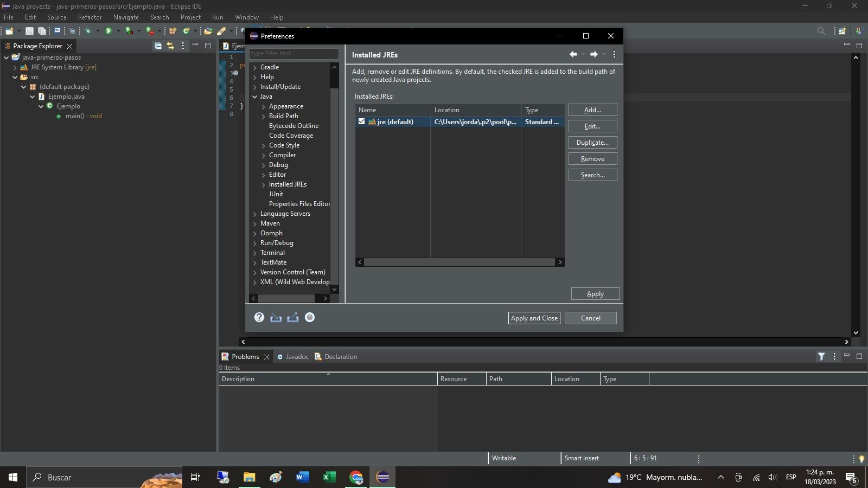Viewport: 868px width, 488px height.
Task: Click the Forward arrow in Preferences dialog
Action: [x=594, y=54]
